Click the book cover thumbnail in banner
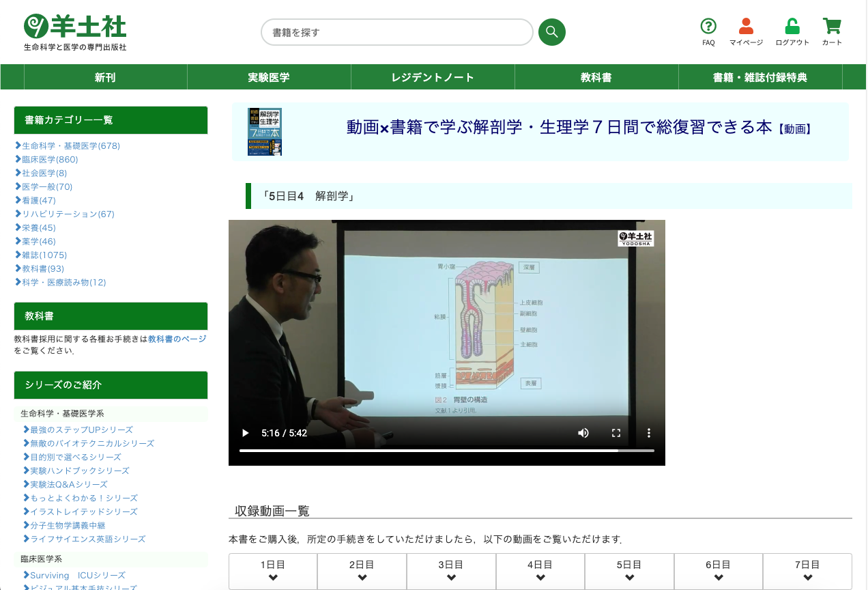Viewport: 868px width, 590px height. [x=265, y=132]
